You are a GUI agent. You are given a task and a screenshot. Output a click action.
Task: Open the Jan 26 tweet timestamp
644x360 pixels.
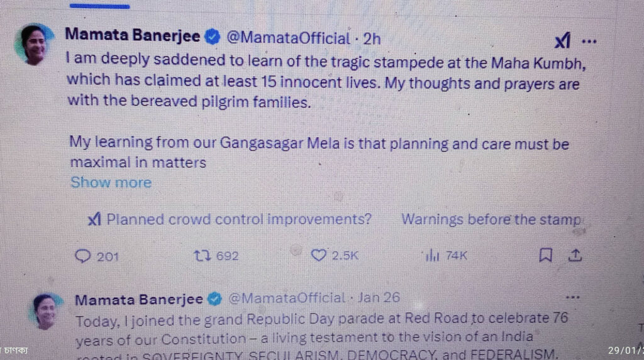pyautogui.click(x=378, y=298)
